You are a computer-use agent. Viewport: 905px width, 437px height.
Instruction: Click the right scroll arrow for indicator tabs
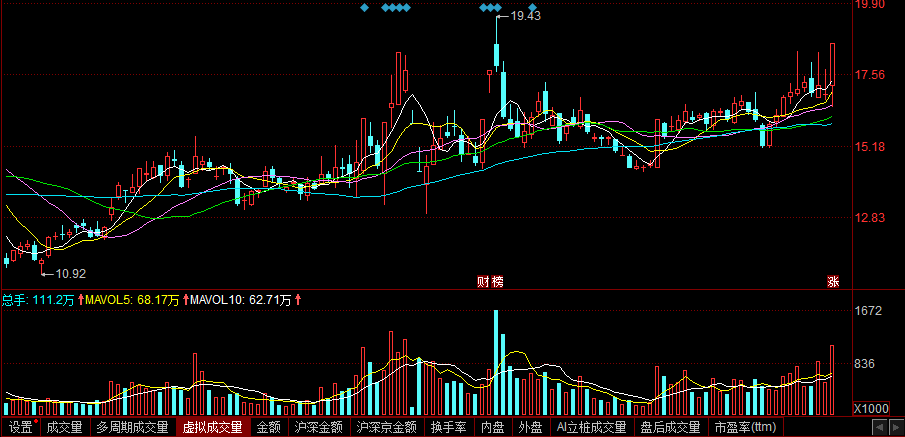[x=896, y=428]
